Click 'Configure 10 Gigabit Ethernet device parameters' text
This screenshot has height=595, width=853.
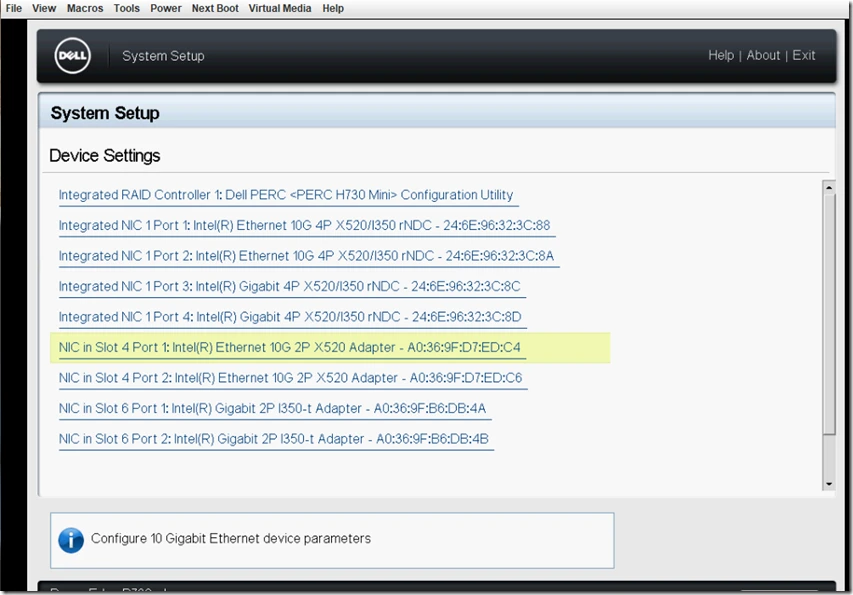[231, 539]
